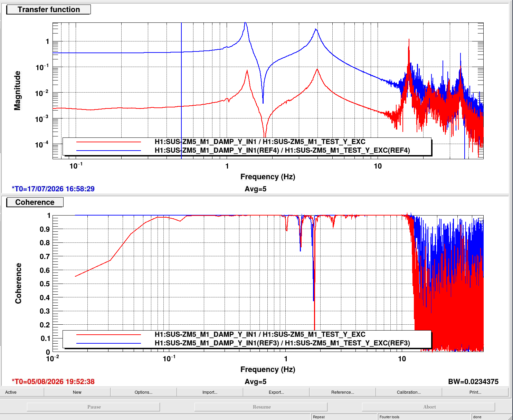Select the Active button
Image resolution: width=513 pixels, height=420 pixels.
(x=22, y=392)
